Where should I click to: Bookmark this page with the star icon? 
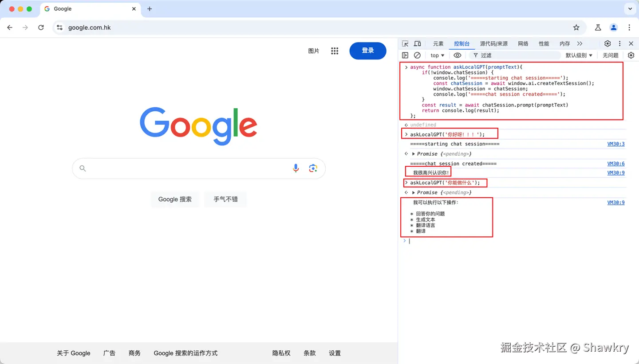(576, 27)
